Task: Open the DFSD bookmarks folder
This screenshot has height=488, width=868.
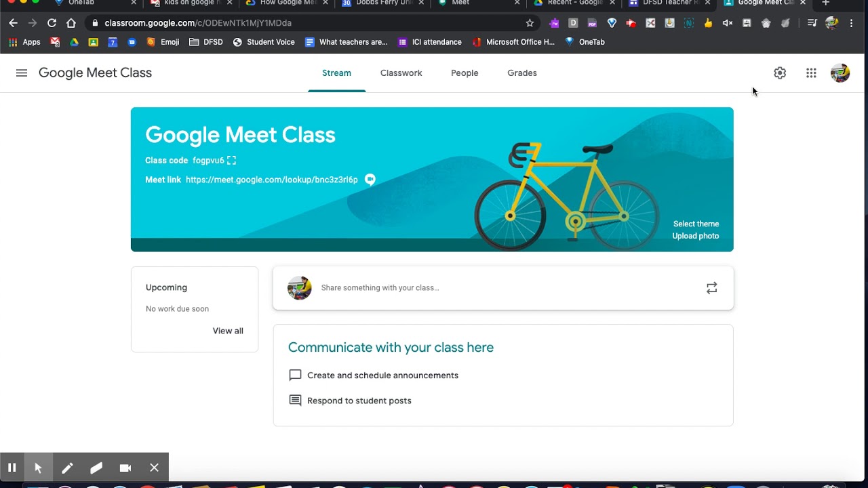Action: click(x=206, y=42)
